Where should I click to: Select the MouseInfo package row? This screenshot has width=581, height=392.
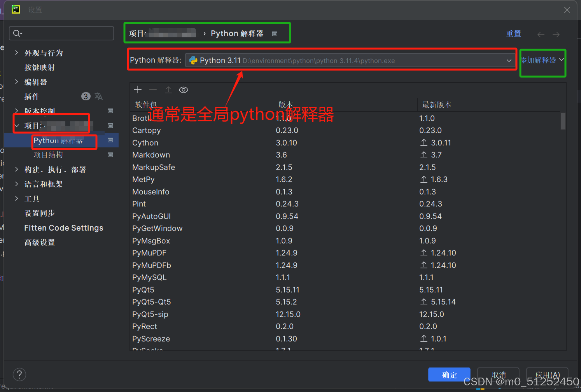click(x=345, y=192)
